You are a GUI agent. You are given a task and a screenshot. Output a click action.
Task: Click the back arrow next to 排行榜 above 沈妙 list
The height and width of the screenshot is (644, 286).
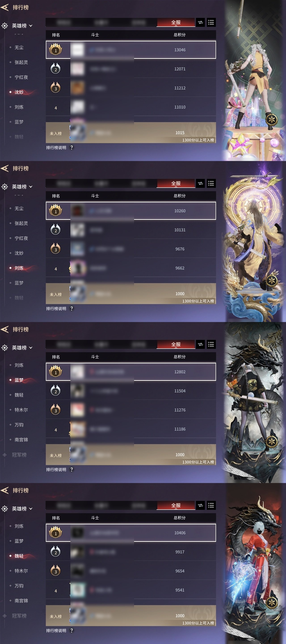click(5, 8)
